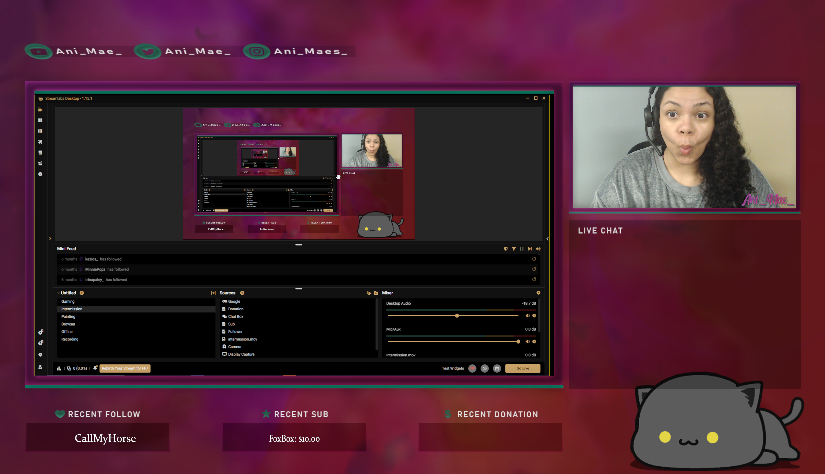Mute alerts with Mini Feed speaker icon
Image resolution: width=825 pixels, height=474 pixels.
click(538, 249)
